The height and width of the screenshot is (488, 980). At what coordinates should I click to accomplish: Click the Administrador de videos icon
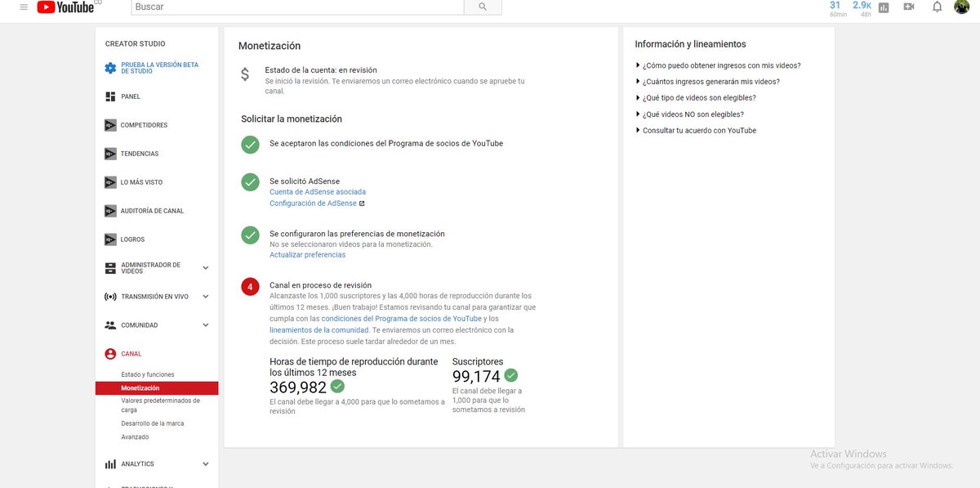coord(110,268)
